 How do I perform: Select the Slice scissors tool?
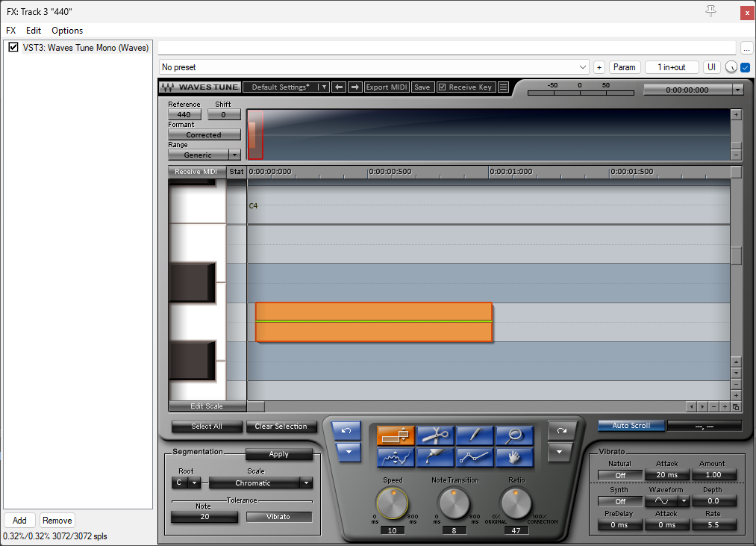[435, 435]
